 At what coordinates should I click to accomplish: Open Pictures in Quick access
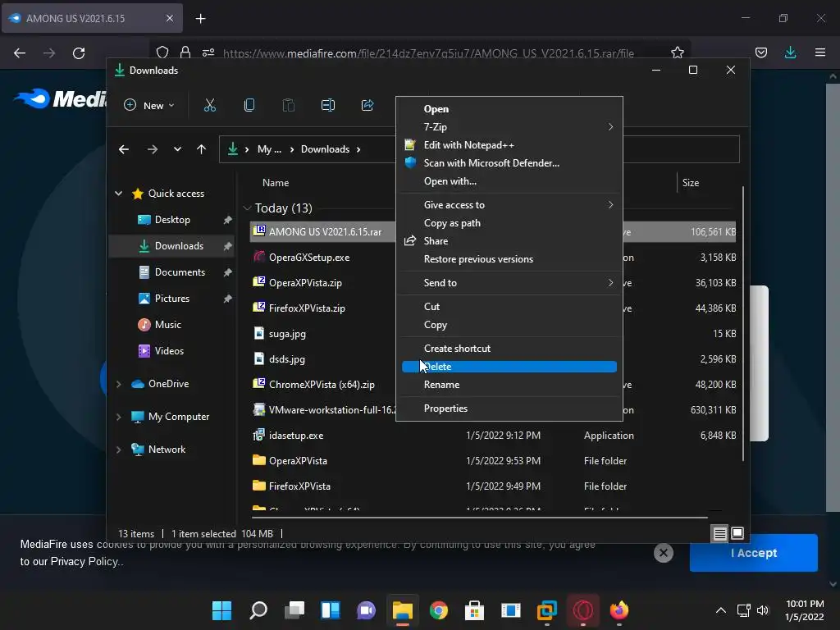coord(172,299)
